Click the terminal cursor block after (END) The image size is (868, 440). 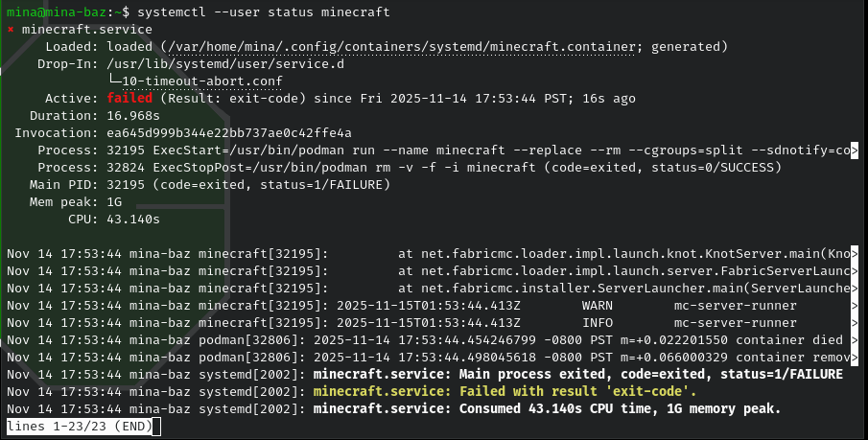click(x=154, y=426)
